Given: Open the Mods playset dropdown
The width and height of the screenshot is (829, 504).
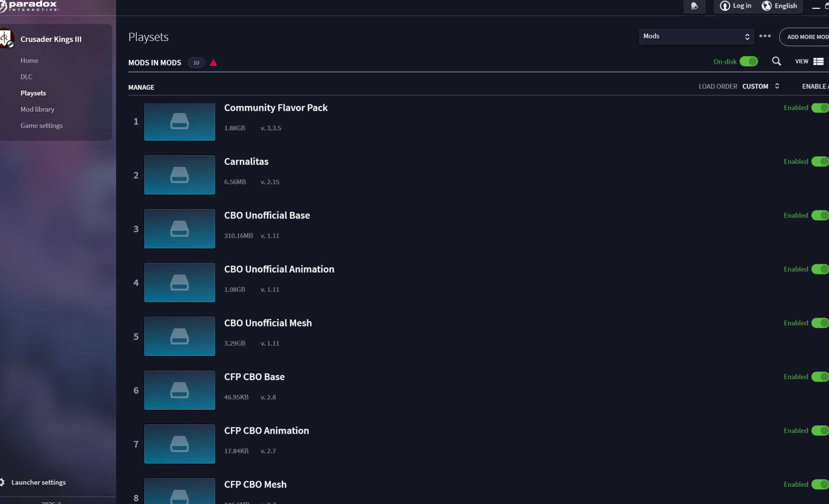Looking at the screenshot, I should [x=696, y=36].
